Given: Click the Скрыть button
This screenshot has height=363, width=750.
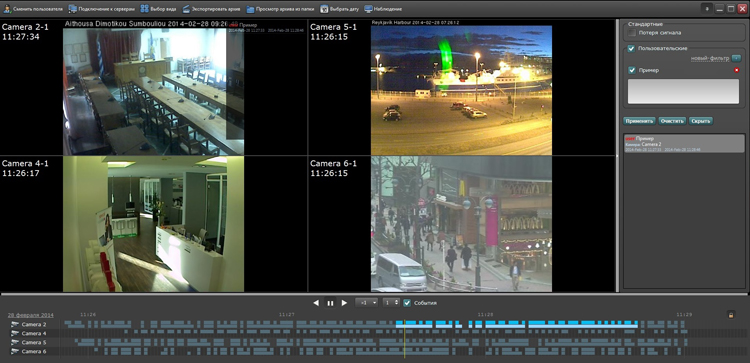Looking at the screenshot, I should (701, 121).
